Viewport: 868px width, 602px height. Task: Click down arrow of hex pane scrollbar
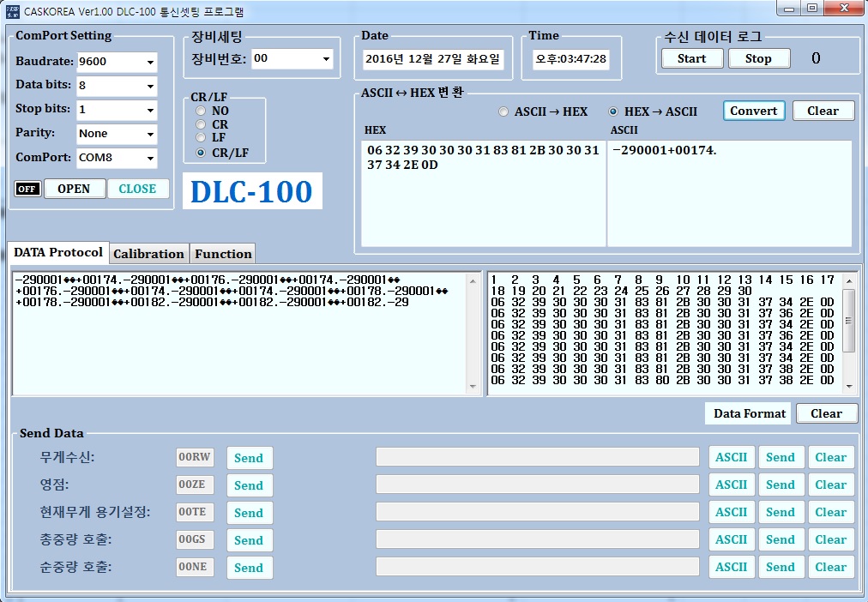(x=848, y=387)
